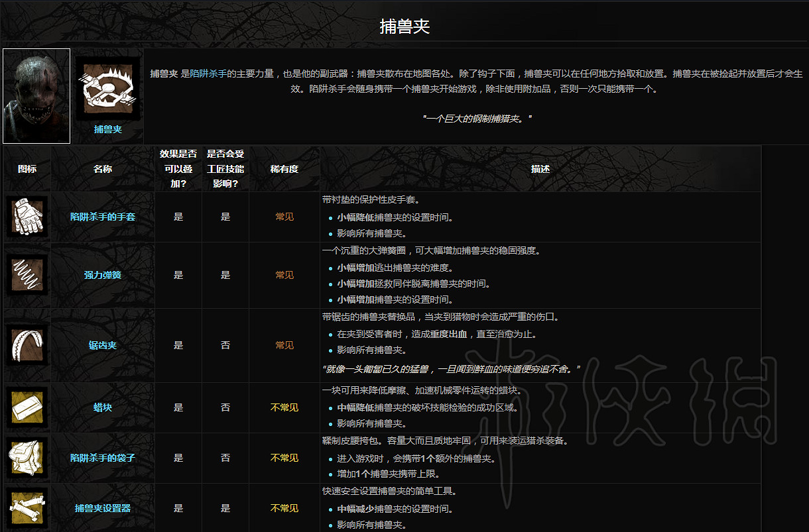Viewport: 809px width, 532px height.
Task: Click the 名称 column header
Action: [x=103, y=169]
